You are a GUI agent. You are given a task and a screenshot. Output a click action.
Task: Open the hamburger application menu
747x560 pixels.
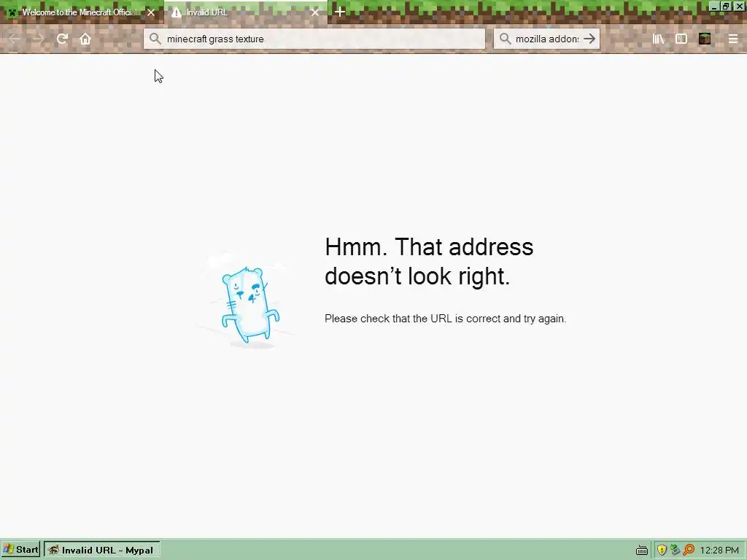tap(733, 39)
